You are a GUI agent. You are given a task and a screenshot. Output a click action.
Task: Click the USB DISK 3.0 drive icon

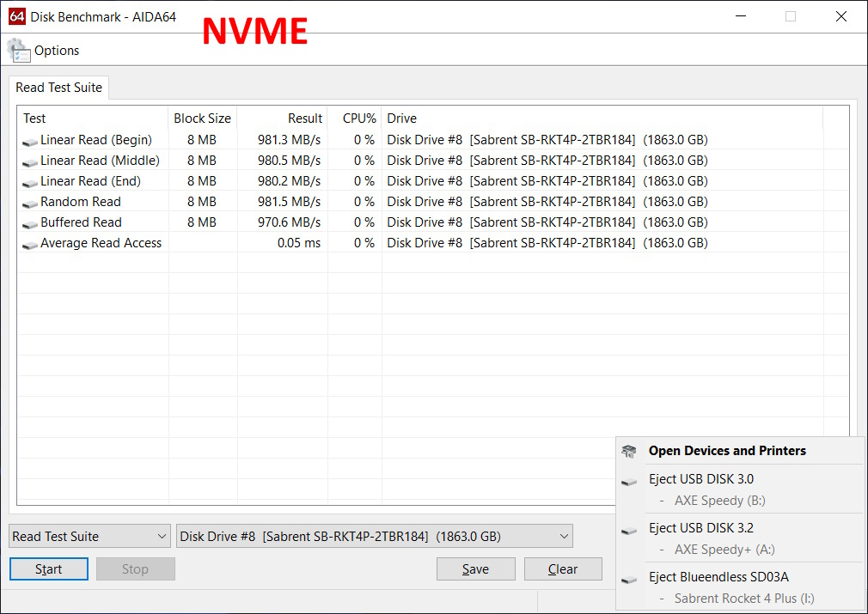629,482
